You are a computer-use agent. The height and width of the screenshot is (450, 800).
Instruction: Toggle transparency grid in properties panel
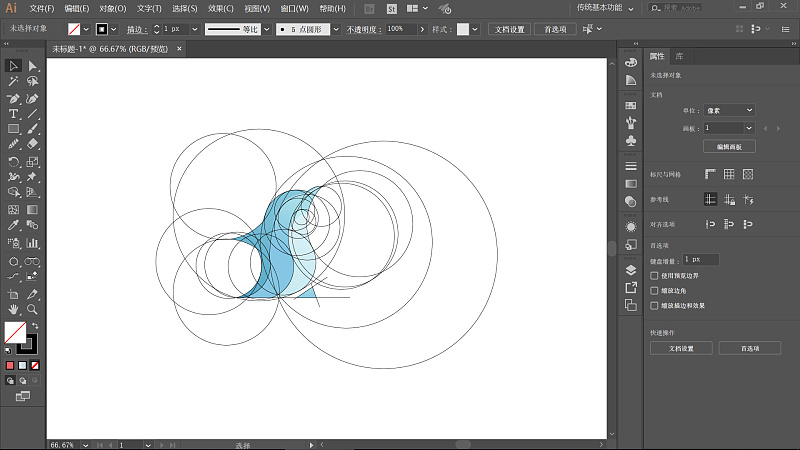pos(748,174)
